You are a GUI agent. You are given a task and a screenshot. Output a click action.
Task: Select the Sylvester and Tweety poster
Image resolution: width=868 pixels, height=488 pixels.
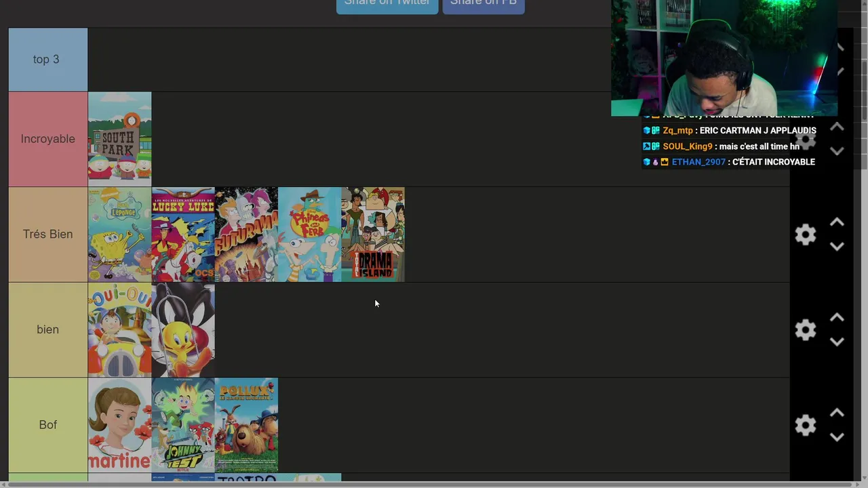click(183, 330)
